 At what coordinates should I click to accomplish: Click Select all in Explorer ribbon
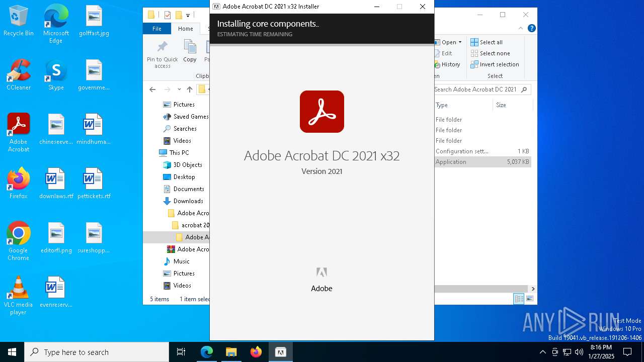(x=487, y=42)
